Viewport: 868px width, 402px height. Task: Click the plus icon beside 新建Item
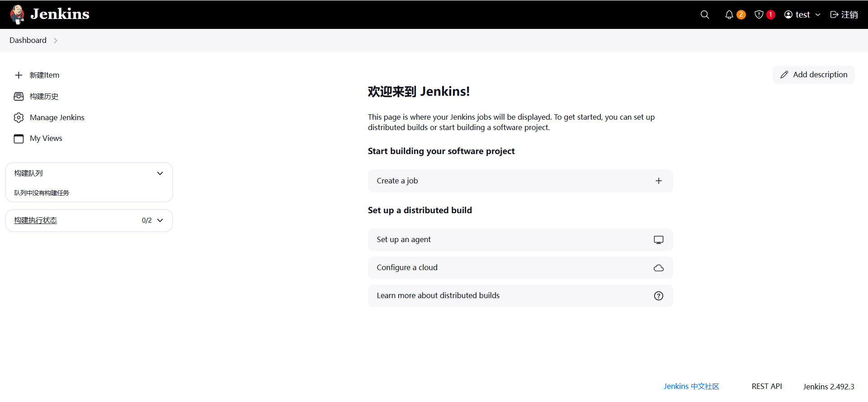coord(19,75)
